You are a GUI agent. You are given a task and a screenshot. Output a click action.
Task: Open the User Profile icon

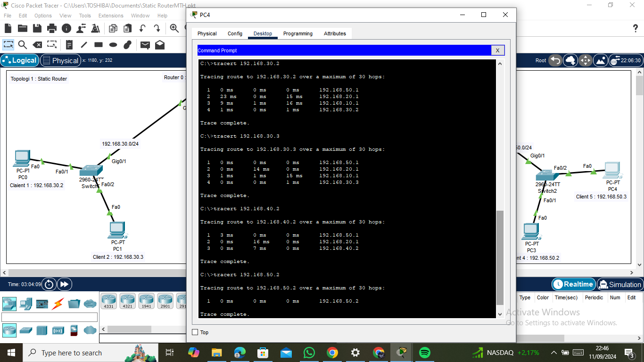click(x=81, y=28)
